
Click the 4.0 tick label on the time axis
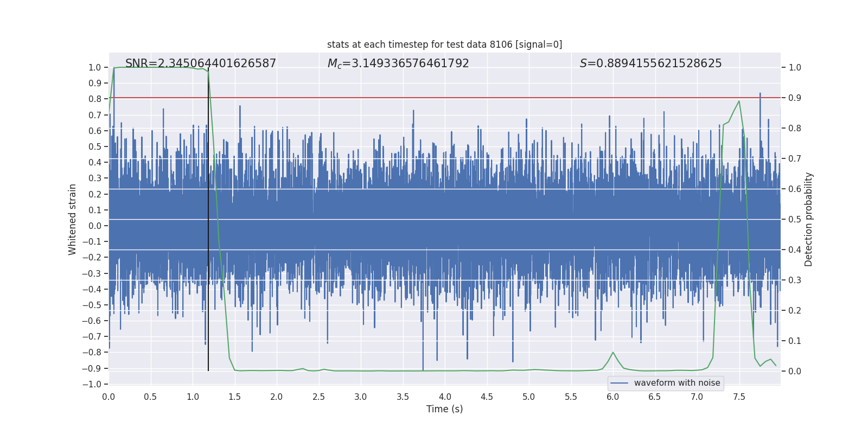point(445,397)
